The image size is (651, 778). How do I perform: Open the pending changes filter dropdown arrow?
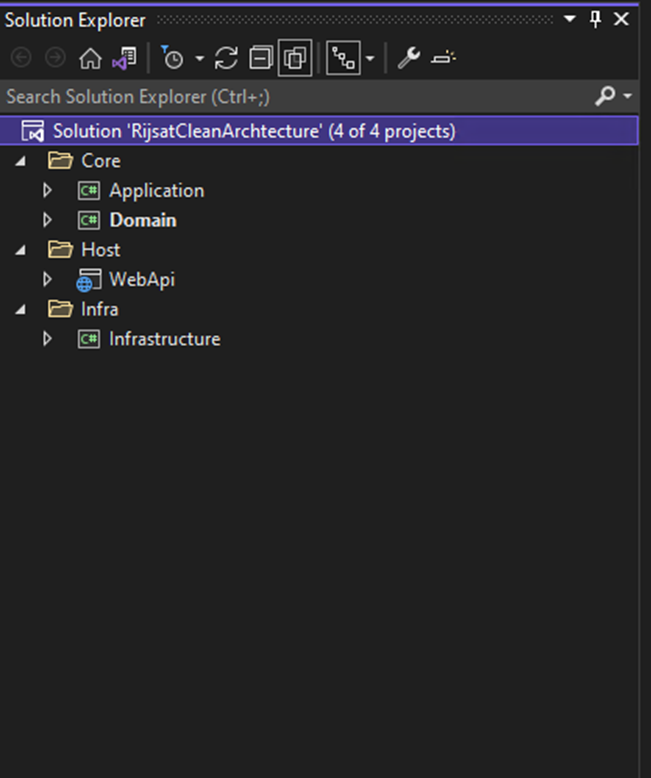[199, 59]
